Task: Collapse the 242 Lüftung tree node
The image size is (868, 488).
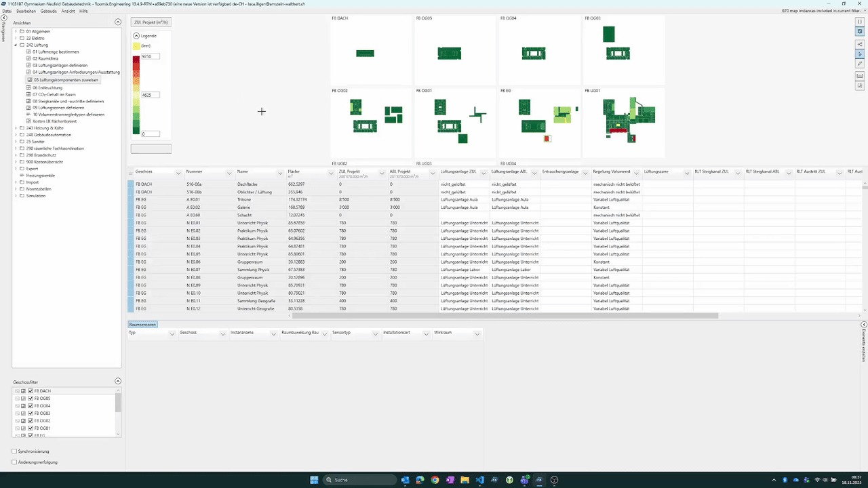Action: pyautogui.click(x=16, y=45)
